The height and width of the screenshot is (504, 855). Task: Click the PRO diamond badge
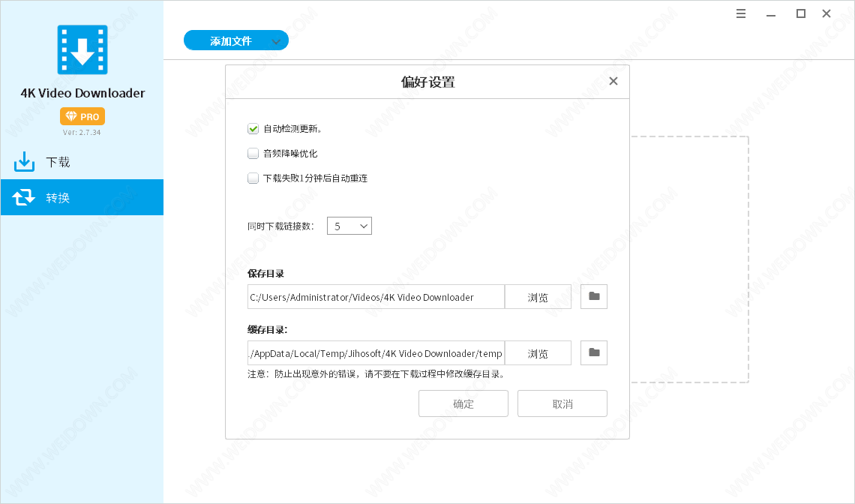pyautogui.click(x=82, y=116)
